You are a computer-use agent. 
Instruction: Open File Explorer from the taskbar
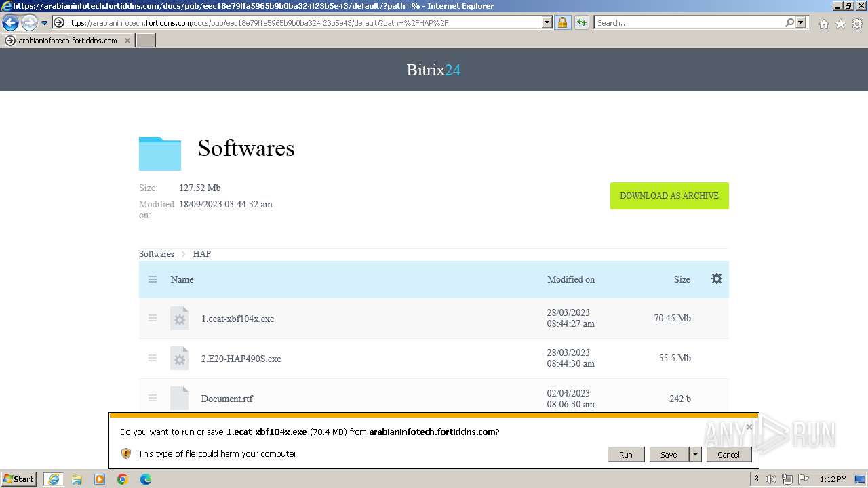tap(77, 479)
